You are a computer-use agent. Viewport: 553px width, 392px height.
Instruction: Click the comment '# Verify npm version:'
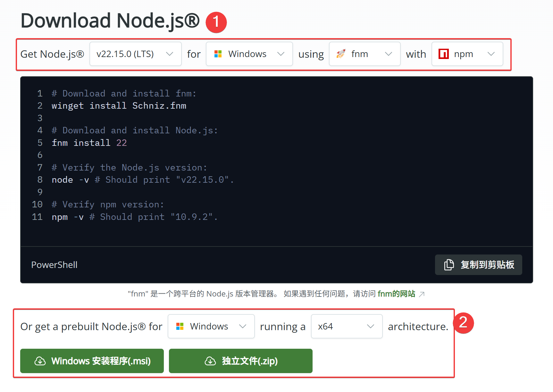[108, 204]
